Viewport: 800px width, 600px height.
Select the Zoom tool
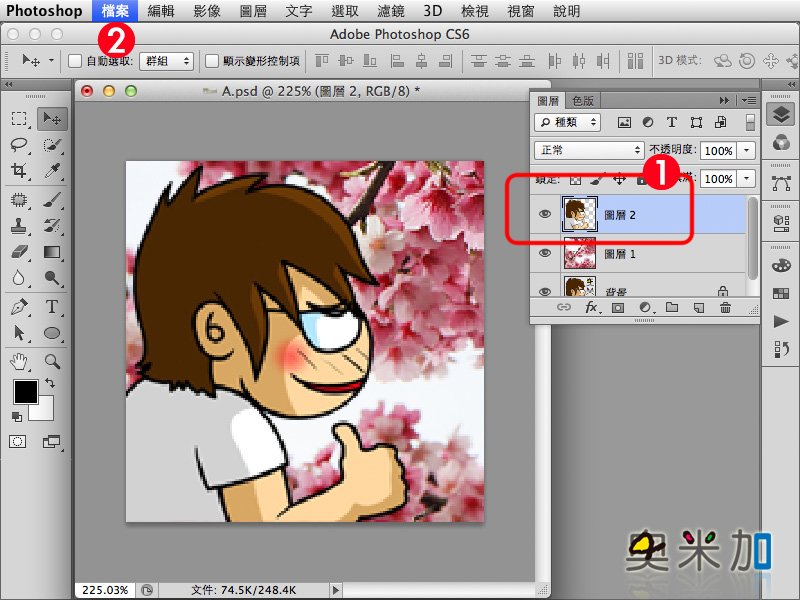pyautogui.click(x=52, y=361)
